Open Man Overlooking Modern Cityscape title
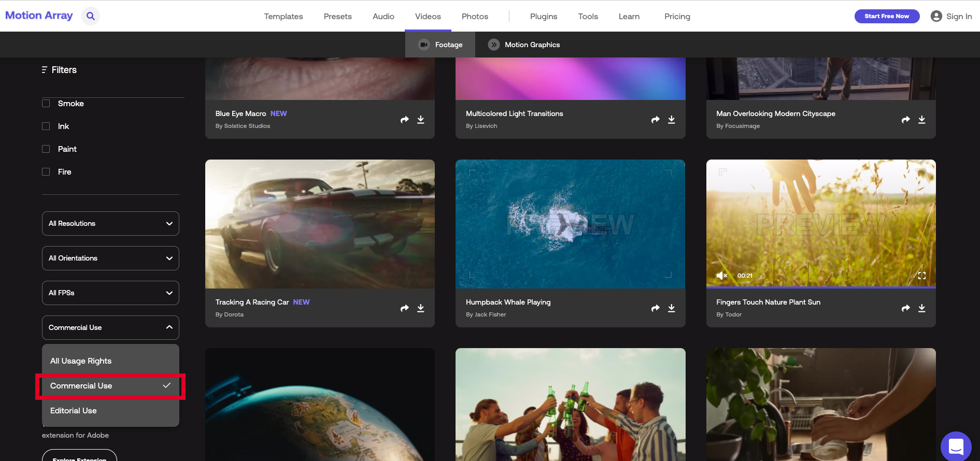 776,113
